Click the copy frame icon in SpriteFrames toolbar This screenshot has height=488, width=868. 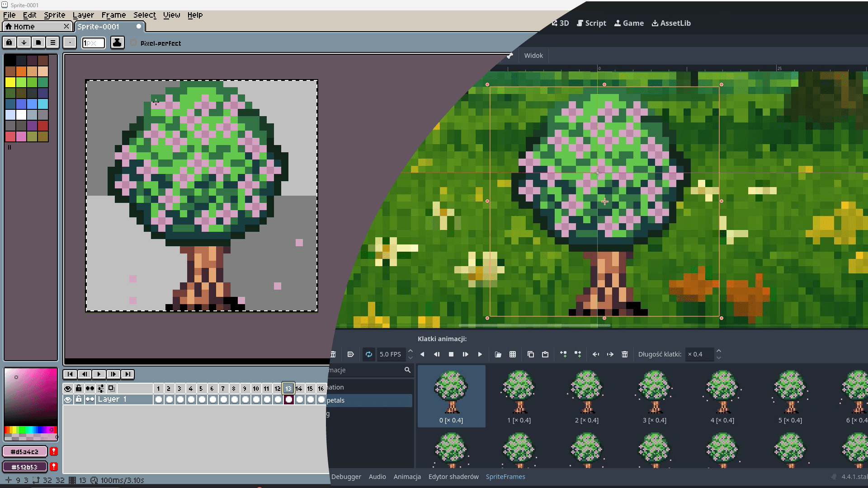(x=531, y=354)
